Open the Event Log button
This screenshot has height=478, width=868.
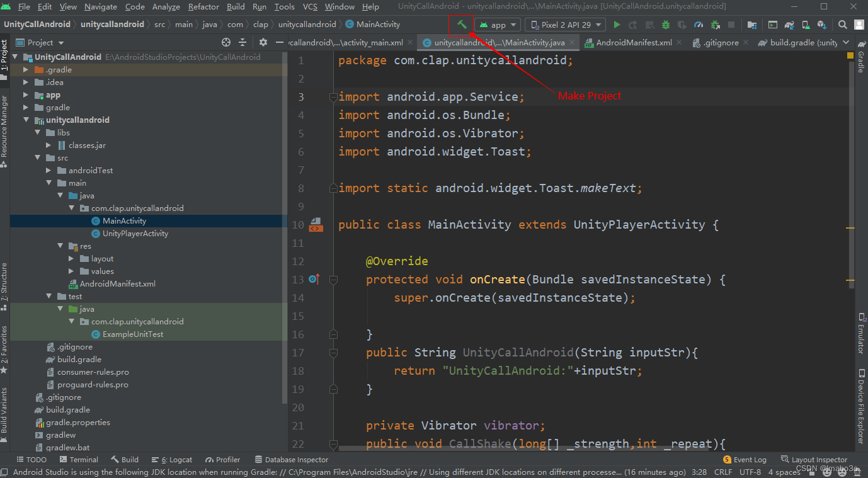(745, 460)
